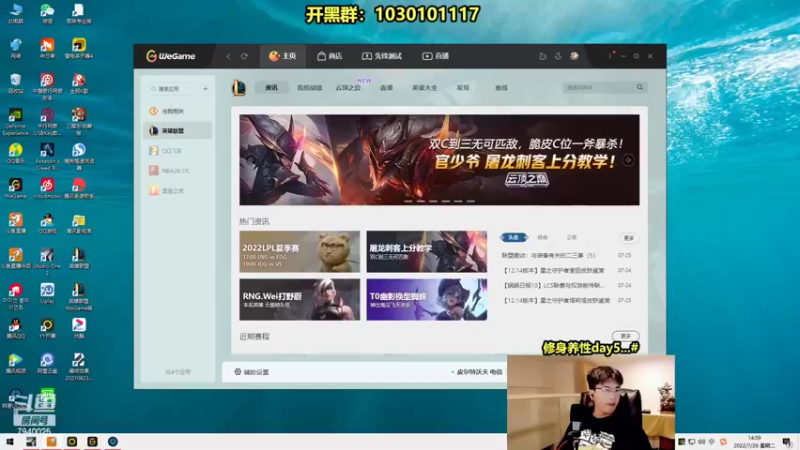Add an app with the plus icon

click(x=205, y=89)
